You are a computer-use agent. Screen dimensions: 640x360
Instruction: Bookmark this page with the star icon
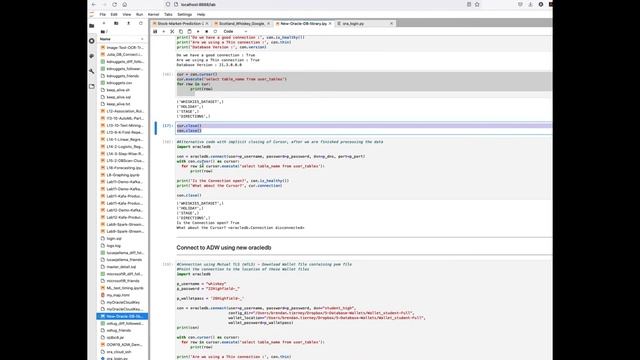(x=477, y=4)
